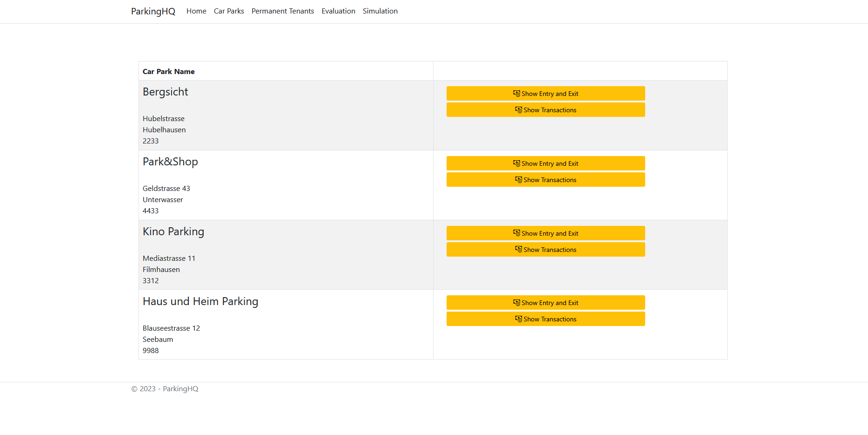Select postal code 3312

coord(151,281)
